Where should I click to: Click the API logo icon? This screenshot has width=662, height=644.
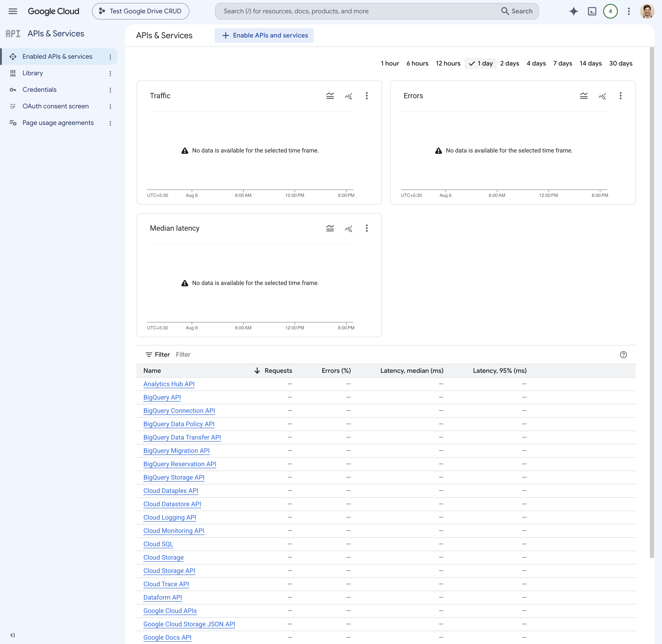[13, 34]
